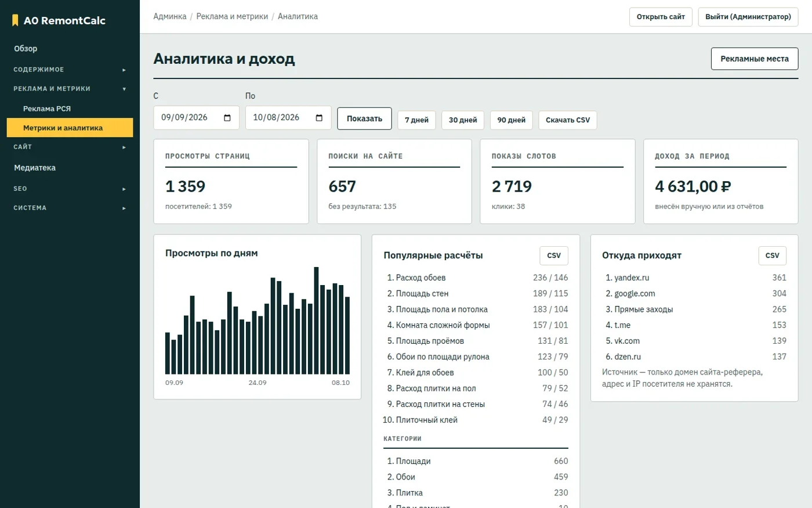Image resolution: width=812 pixels, height=508 pixels.
Task: Click the Админка breadcrumb link
Action: 170,16
